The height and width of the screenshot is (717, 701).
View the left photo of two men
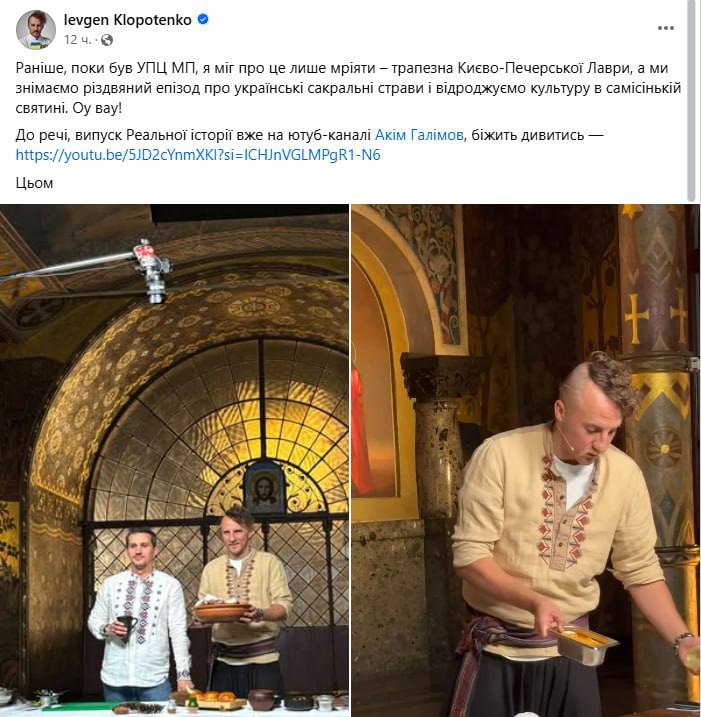coord(174,460)
